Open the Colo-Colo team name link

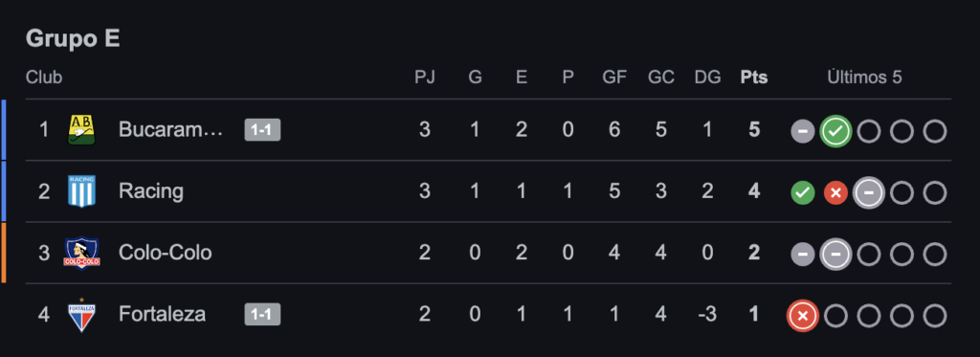coord(165,253)
